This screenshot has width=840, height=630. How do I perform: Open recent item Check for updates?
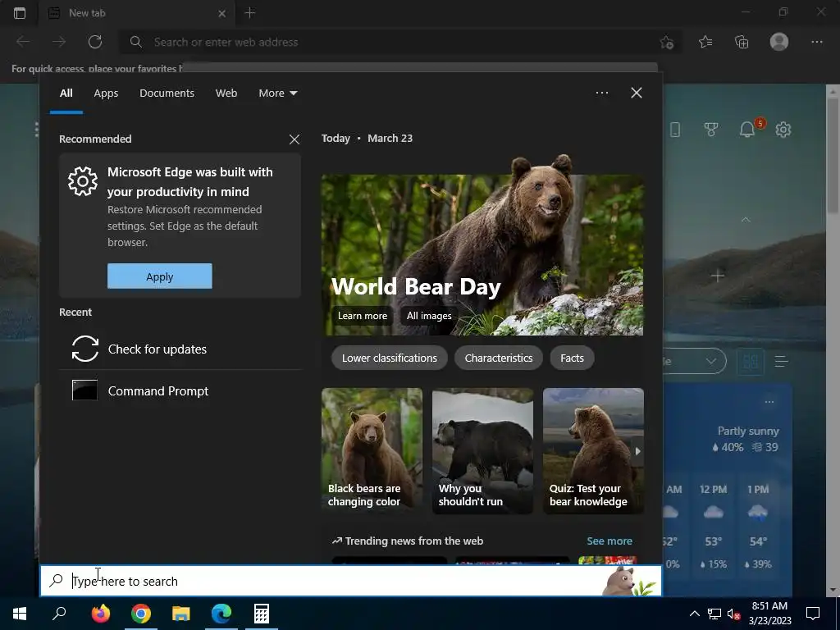[x=180, y=349]
